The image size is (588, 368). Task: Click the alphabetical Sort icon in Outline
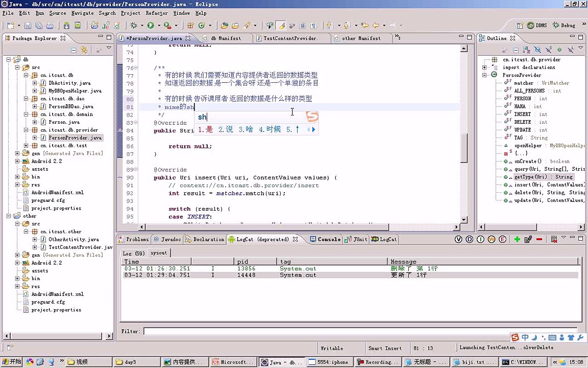tap(528, 50)
